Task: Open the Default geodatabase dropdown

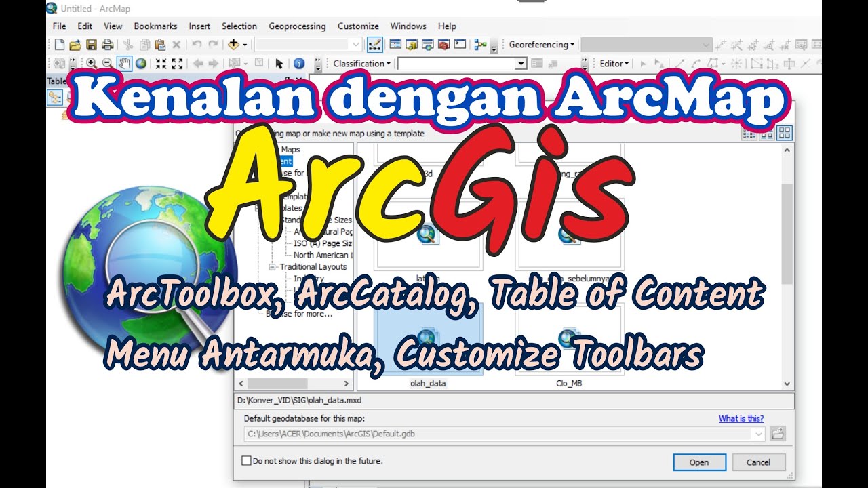Action: coord(757,434)
